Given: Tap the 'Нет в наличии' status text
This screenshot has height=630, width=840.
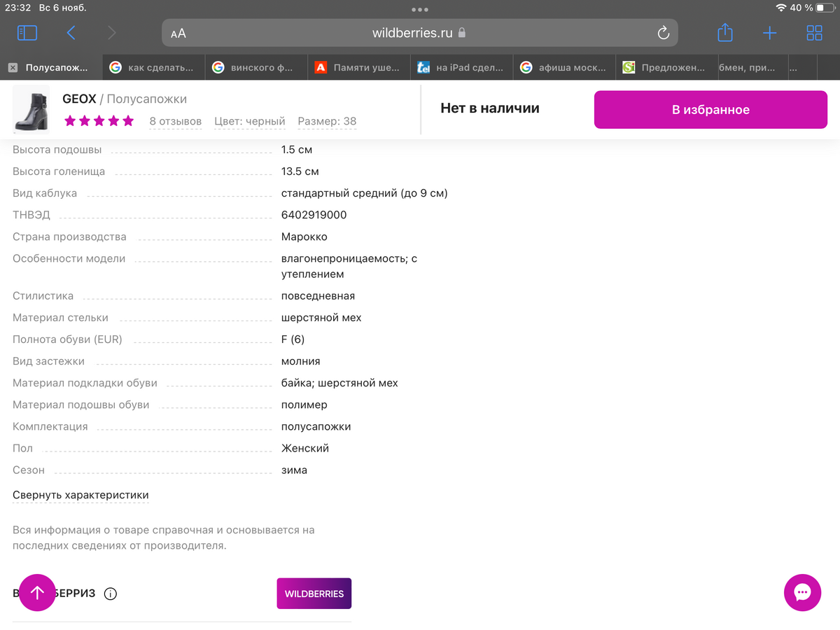Looking at the screenshot, I should click(x=490, y=108).
